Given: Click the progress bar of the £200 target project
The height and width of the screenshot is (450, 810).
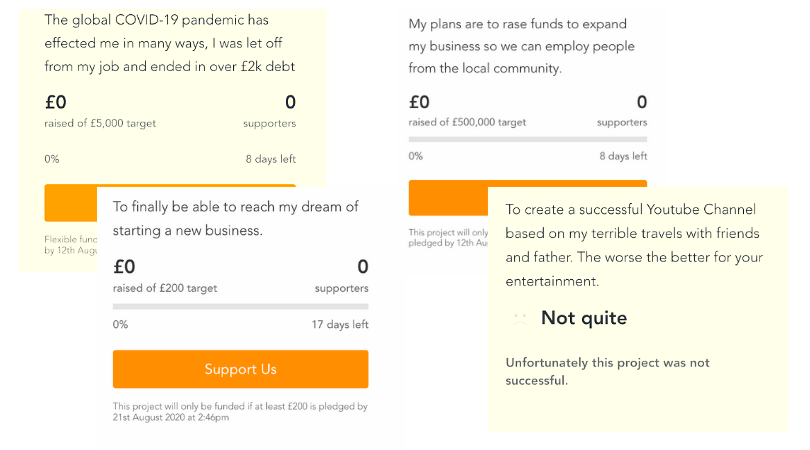Looking at the screenshot, I should pyautogui.click(x=240, y=306).
